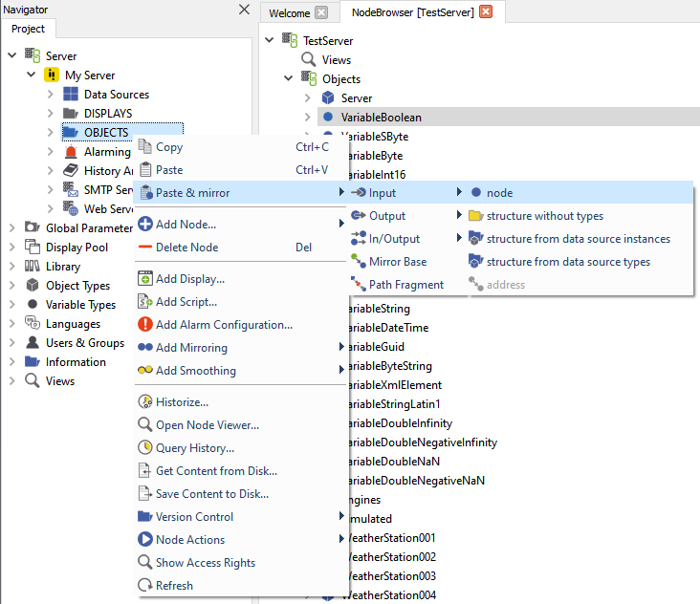
Task: Click the Add Alarm Configuration exclamation icon
Action: (145, 324)
